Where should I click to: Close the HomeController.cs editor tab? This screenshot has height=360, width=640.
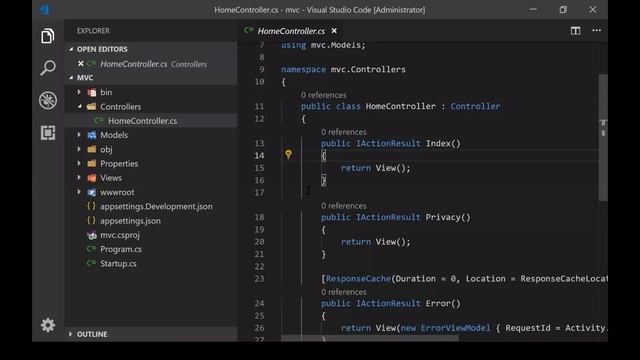point(334,31)
